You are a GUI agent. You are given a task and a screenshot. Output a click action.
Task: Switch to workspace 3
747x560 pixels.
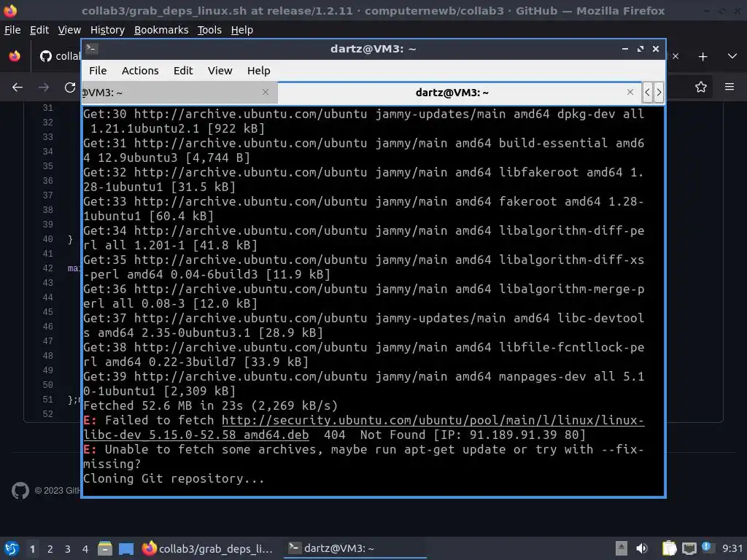point(68,549)
